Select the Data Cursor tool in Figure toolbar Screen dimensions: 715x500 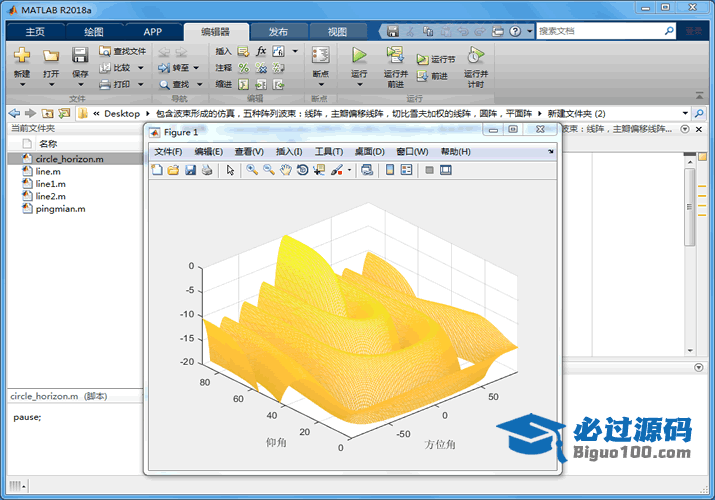click(319, 170)
